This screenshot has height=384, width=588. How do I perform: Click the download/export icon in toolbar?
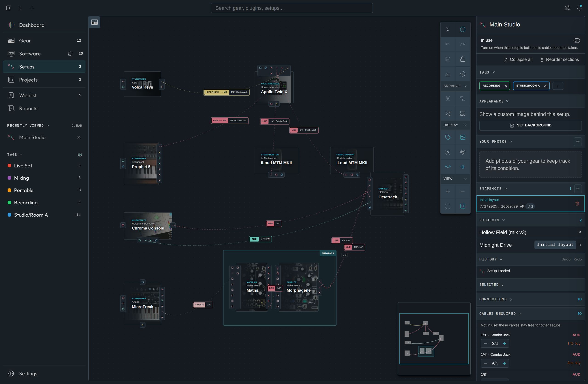pos(448,74)
